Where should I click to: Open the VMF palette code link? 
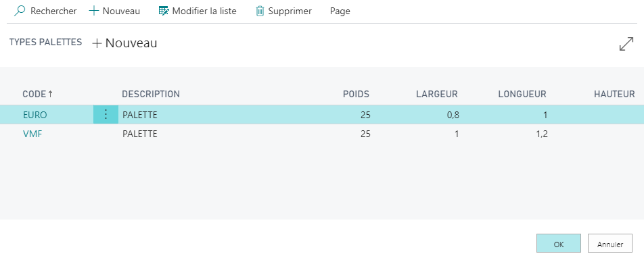tap(32, 134)
